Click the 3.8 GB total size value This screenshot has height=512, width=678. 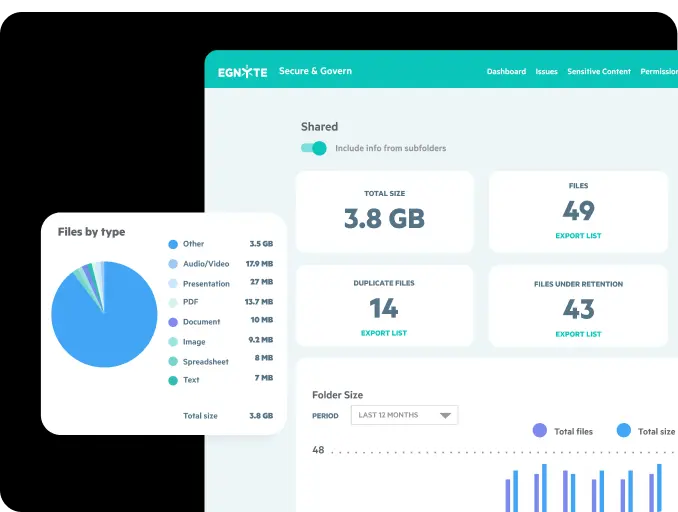(384, 218)
